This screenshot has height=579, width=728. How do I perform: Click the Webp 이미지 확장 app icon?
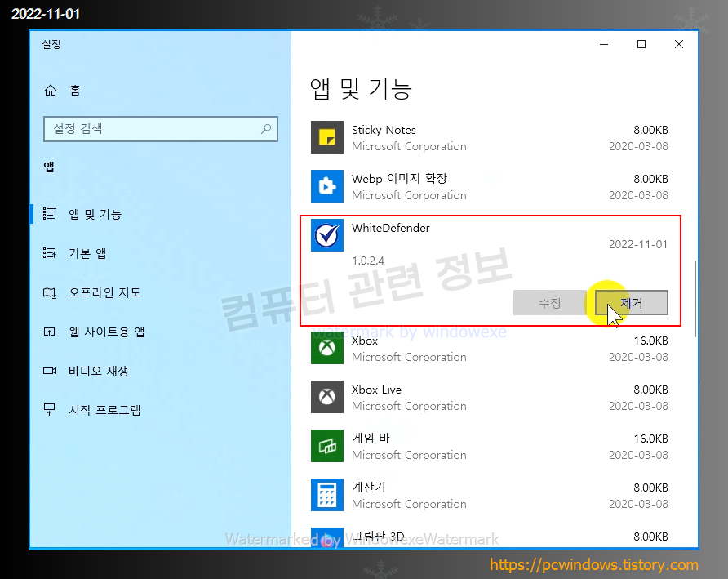pos(326,186)
